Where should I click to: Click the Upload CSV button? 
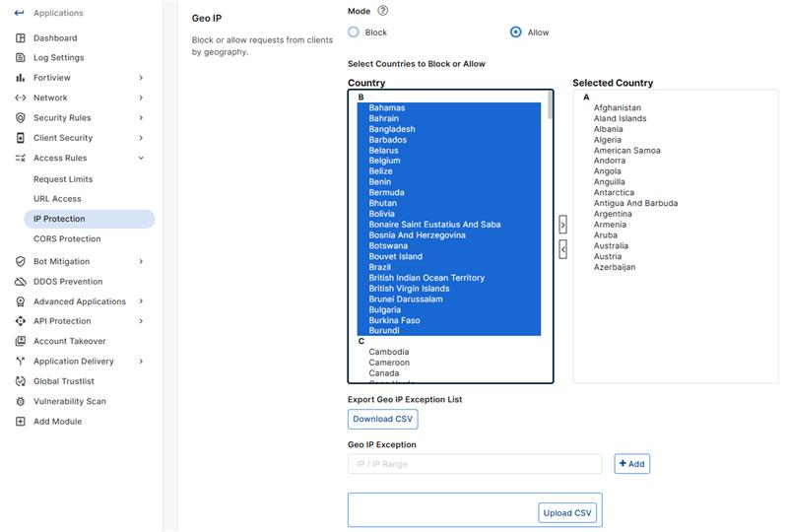coord(567,513)
